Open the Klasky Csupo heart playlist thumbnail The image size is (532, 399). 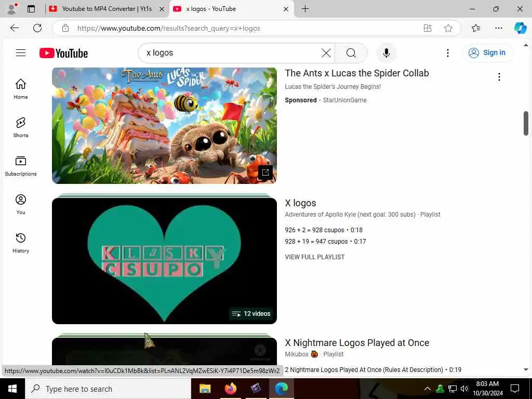click(164, 261)
